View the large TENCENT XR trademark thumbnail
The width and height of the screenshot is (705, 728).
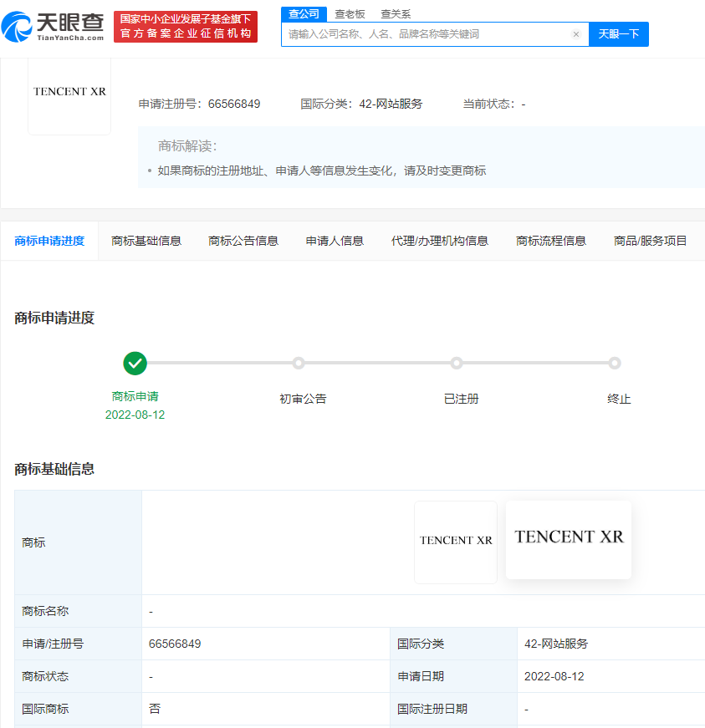coord(568,539)
